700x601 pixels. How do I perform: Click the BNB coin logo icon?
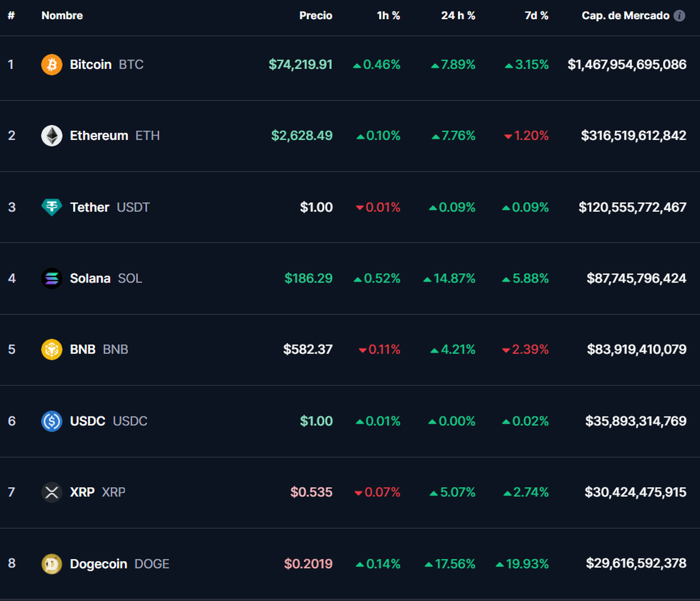(x=51, y=350)
